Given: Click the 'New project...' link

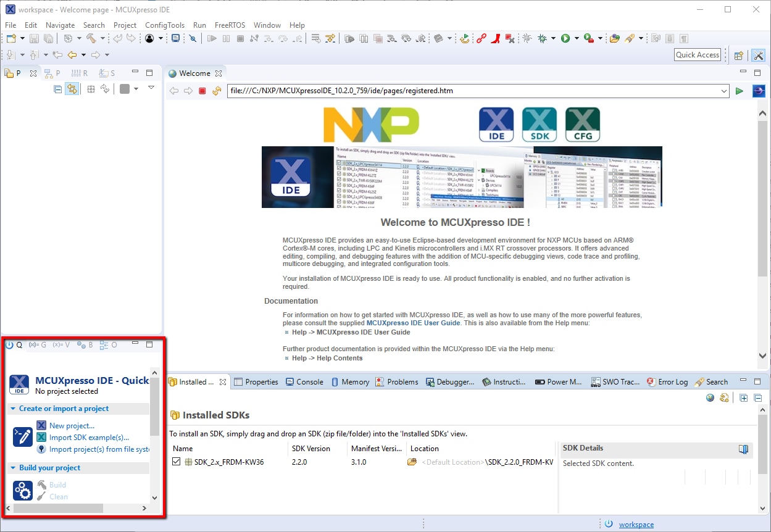Looking at the screenshot, I should pos(72,425).
